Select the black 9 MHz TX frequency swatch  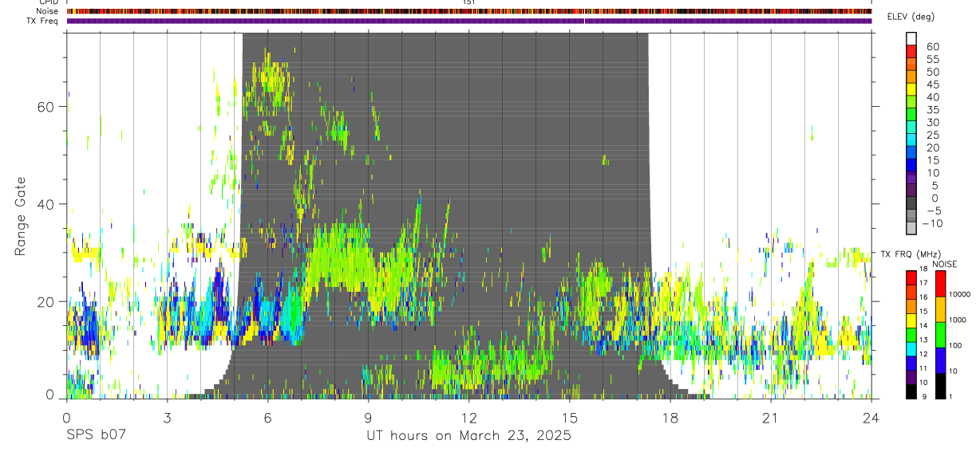(x=911, y=391)
